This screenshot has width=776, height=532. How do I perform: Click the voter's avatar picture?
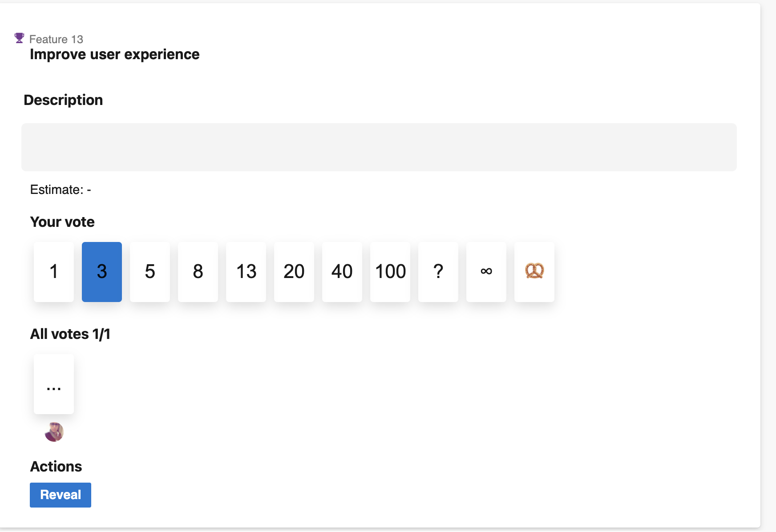tap(54, 432)
